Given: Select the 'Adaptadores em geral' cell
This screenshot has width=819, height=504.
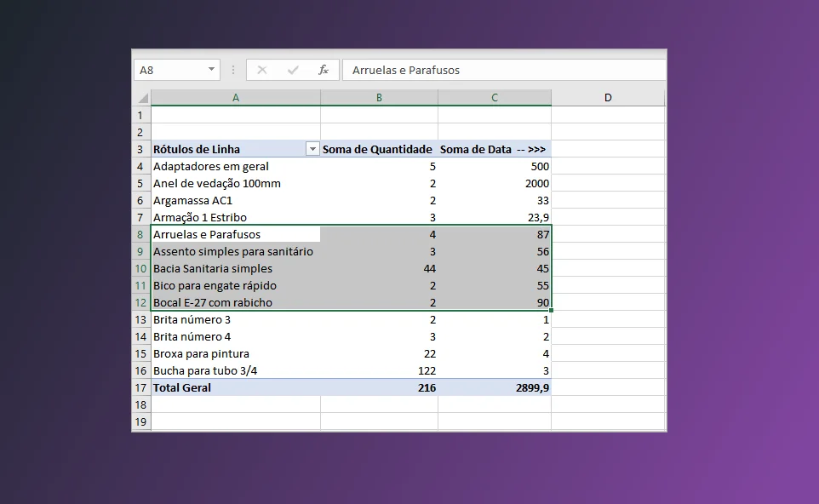Looking at the screenshot, I should [236, 167].
